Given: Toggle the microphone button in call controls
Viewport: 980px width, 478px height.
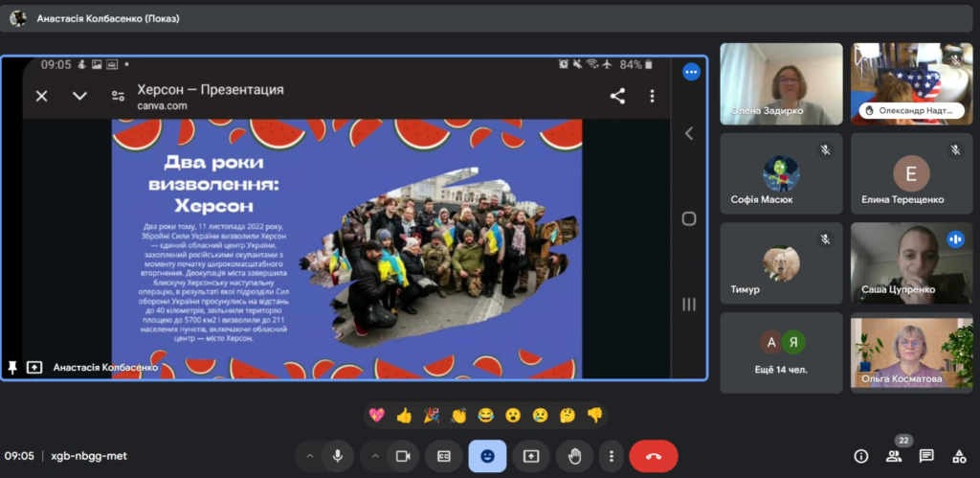Looking at the screenshot, I should pyautogui.click(x=338, y=456).
